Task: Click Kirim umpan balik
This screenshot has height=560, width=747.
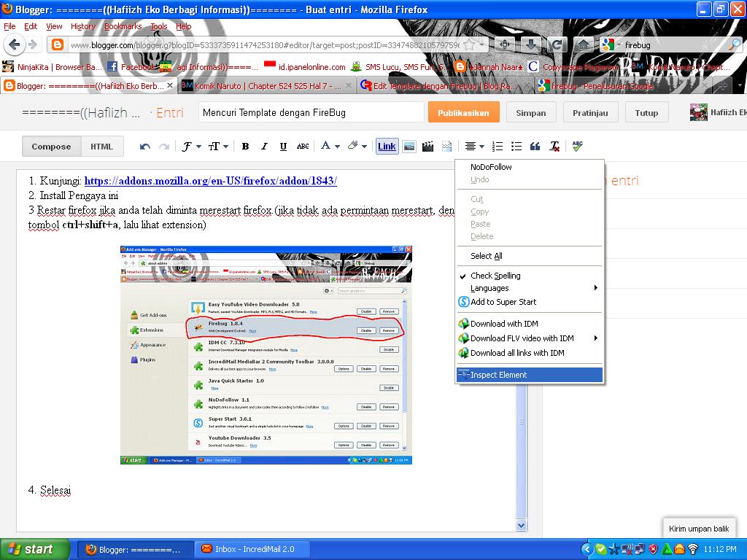Action: tap(699, 529)
